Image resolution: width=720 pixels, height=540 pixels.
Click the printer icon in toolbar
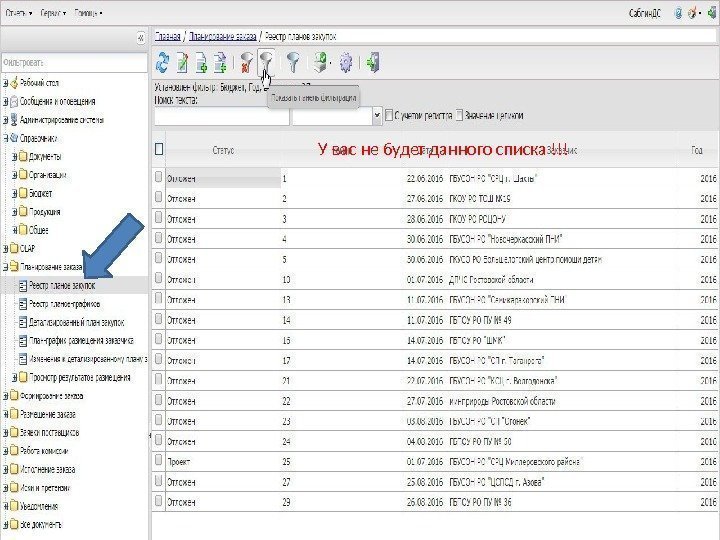click(x=321, y=62)
